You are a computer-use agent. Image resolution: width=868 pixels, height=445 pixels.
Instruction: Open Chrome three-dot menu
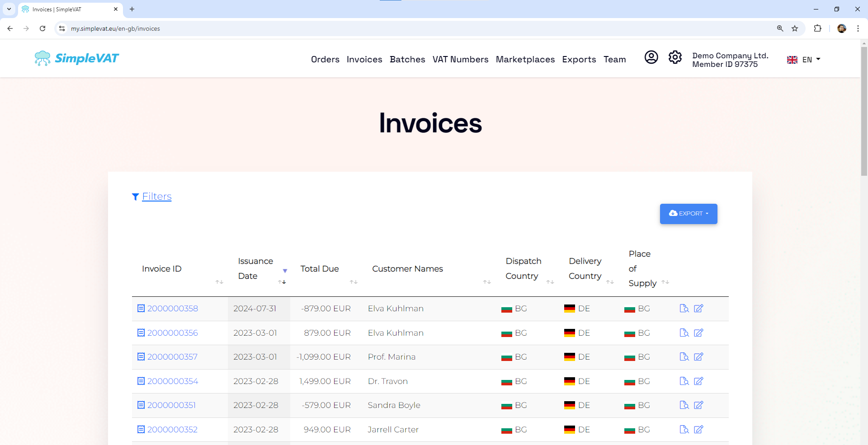[858, 28]
